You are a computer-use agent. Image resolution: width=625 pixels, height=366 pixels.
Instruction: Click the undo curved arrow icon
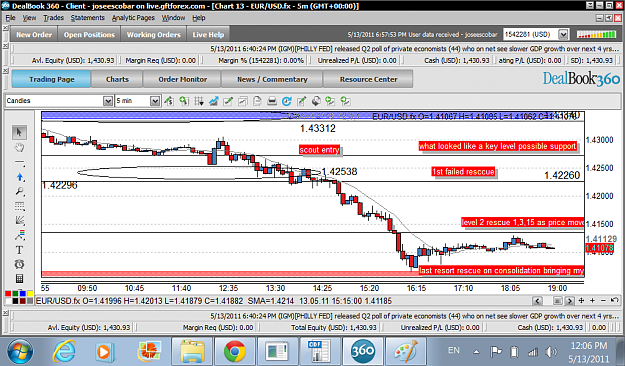click(614, 301)
